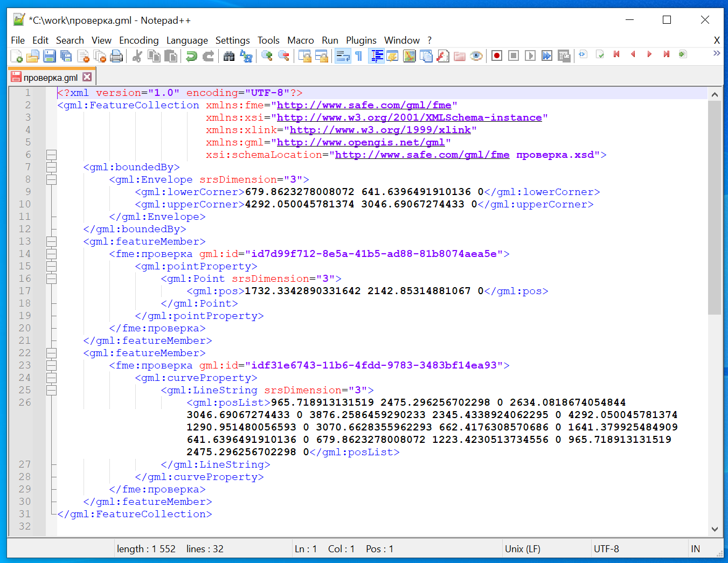Collapse the gml:LineString fold on line 25
The height and width of the screenshot is (563, 728).
pos(51,391)
